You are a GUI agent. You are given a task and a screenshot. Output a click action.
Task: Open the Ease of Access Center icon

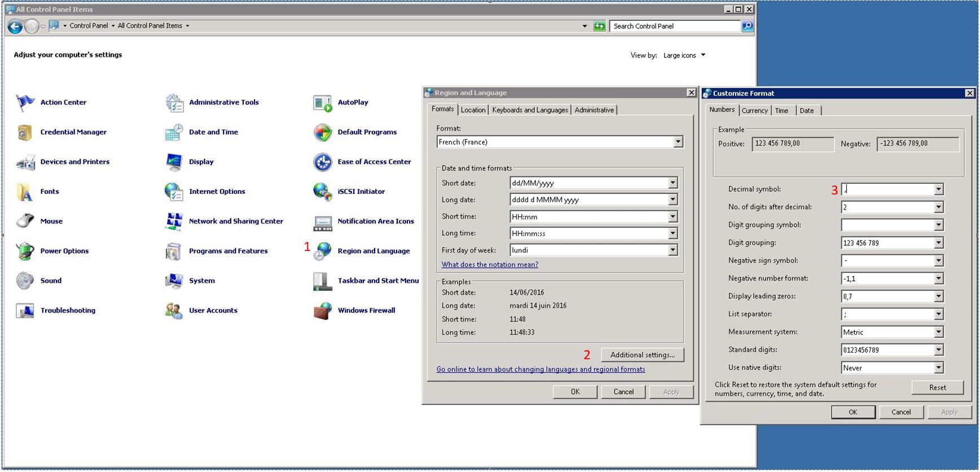pyautogui.click(x=322, y=162)
